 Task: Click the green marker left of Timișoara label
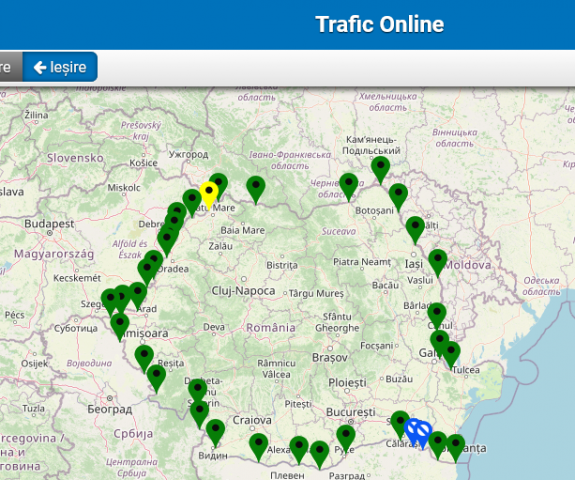pos(120,327)
